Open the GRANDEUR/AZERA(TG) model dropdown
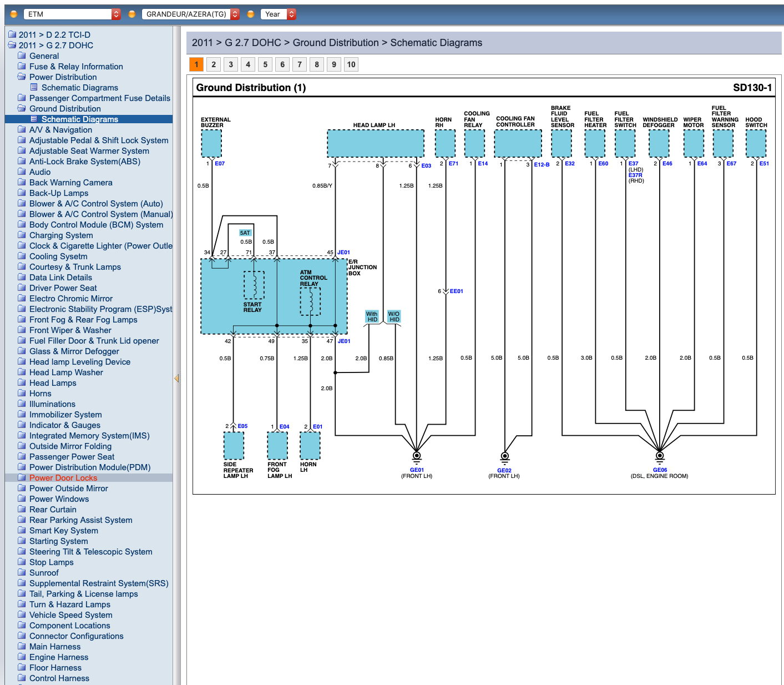 [190, 14]
